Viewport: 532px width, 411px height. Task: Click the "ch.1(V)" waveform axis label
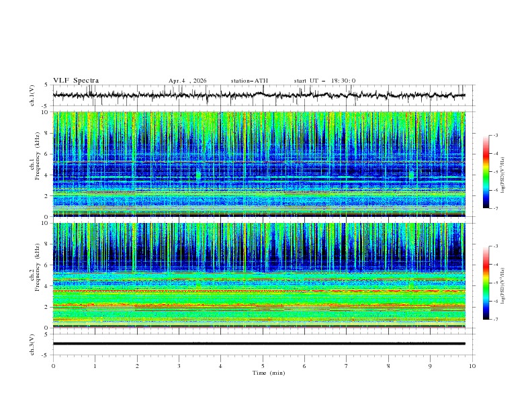[32, 95]
